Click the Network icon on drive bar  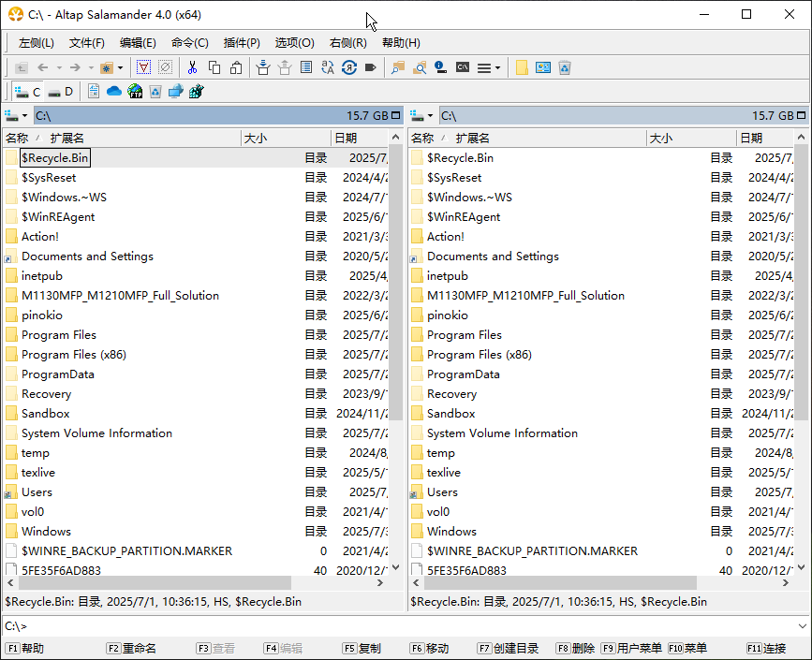pos(175,92)
